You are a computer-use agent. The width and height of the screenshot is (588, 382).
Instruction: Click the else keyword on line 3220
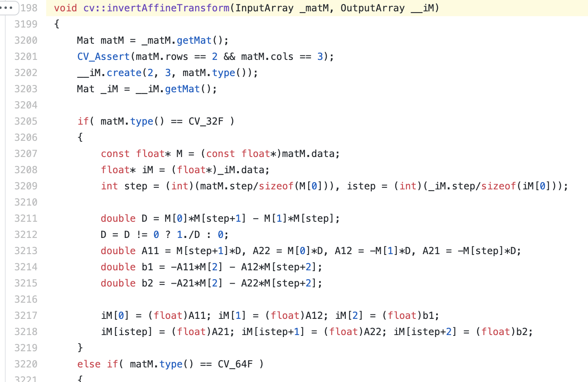coord(89,364)
